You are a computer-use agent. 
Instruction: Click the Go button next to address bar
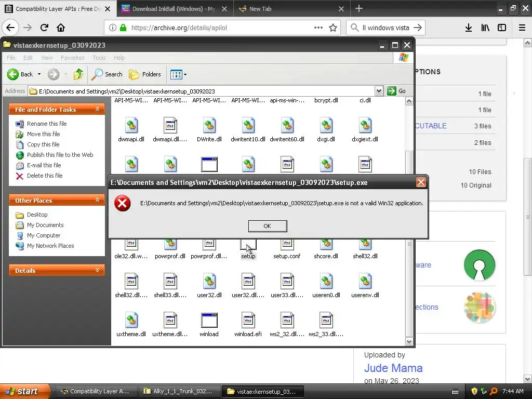396,91
